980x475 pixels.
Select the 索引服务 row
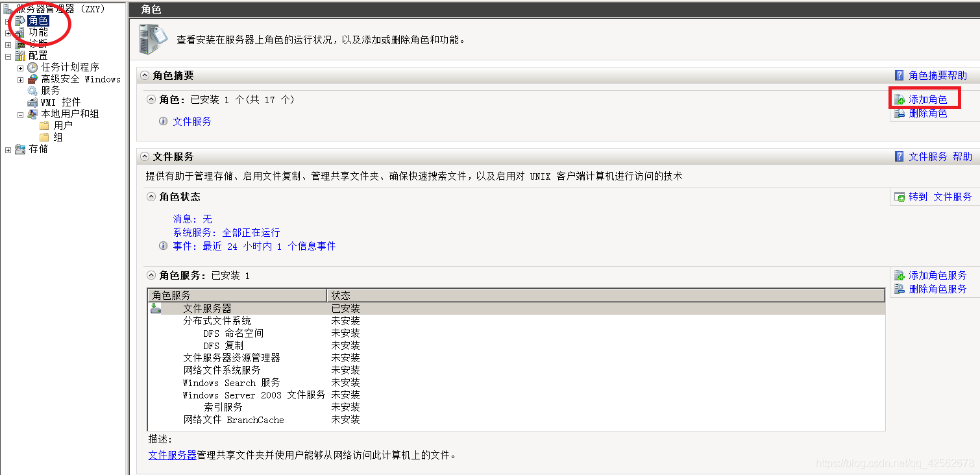517,407
